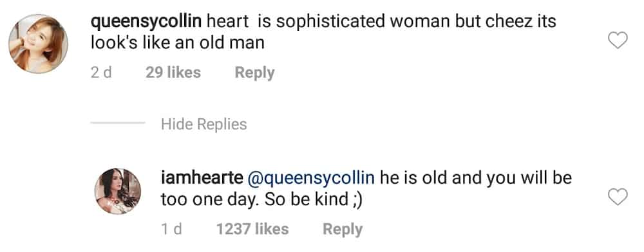Open queensycollin's profile picture
Viewport: 644px width, 252px height.
(x=38, y=44)
